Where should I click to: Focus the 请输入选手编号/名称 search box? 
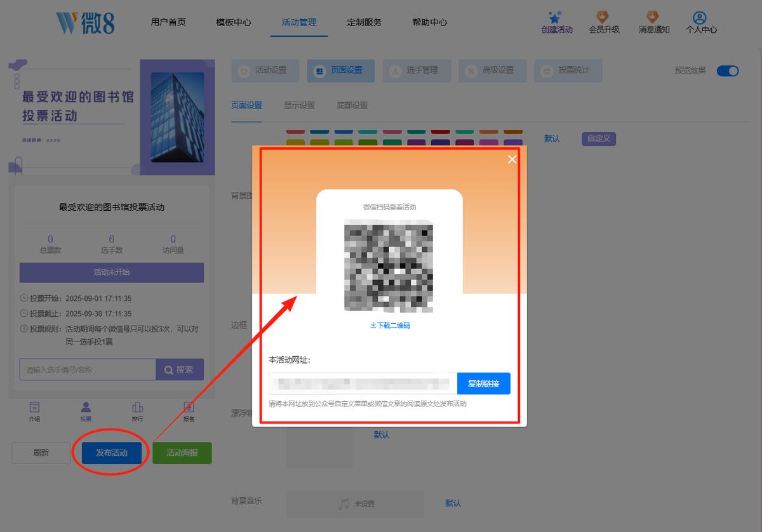(x=88, y=369)
